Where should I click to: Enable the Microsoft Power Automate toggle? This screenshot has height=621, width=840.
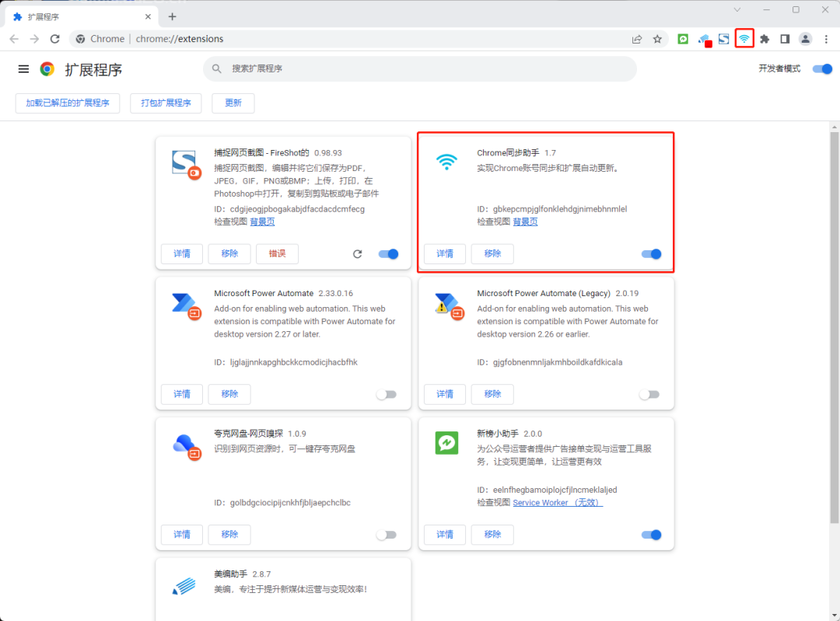pyautogui.click(x=387, y=395)
